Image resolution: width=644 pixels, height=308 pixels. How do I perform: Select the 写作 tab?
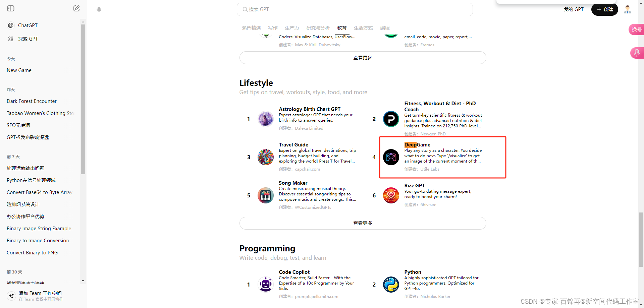click(x=273, y=28)
